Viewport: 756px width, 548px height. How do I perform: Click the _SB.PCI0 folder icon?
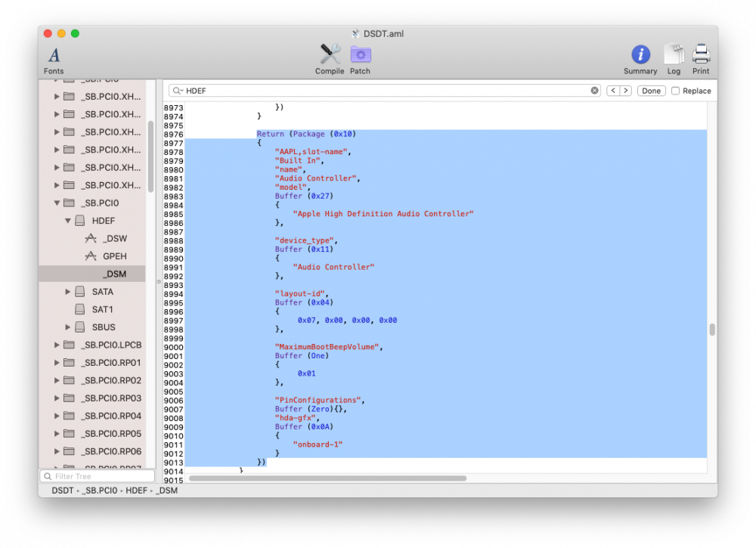tap(70, 203)
